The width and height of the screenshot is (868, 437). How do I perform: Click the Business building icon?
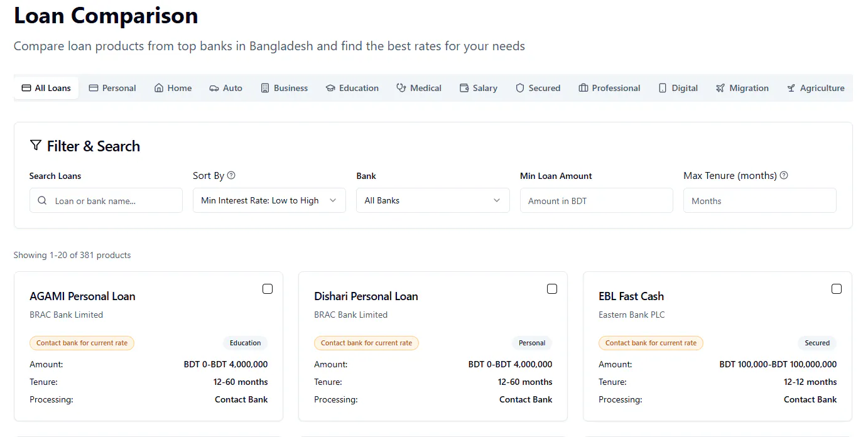pyautogui.click(x=265, y=89)
